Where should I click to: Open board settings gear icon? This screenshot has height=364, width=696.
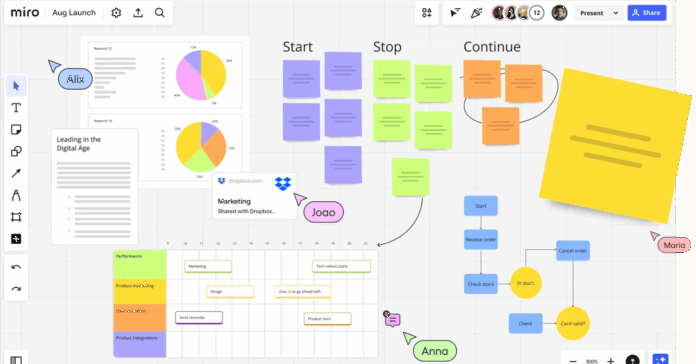pos(116,13)
